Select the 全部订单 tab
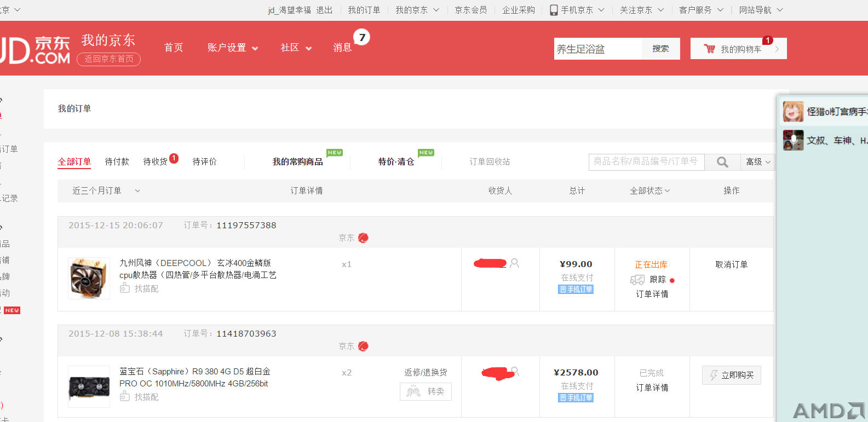 click(x=74, y=161)
